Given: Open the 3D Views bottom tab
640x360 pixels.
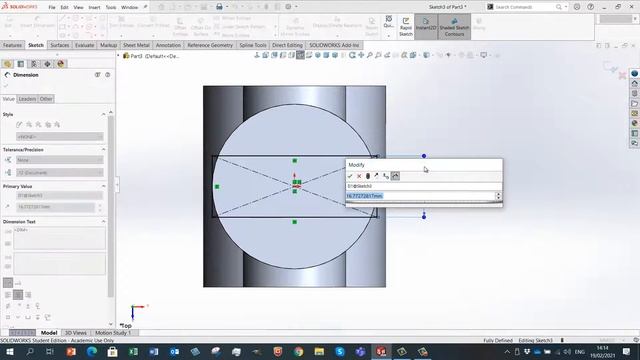Looking at the screenshot, I should point(76,333).
